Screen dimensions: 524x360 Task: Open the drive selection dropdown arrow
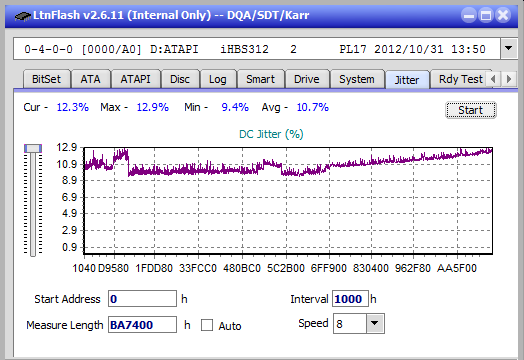tap(508, 48)
